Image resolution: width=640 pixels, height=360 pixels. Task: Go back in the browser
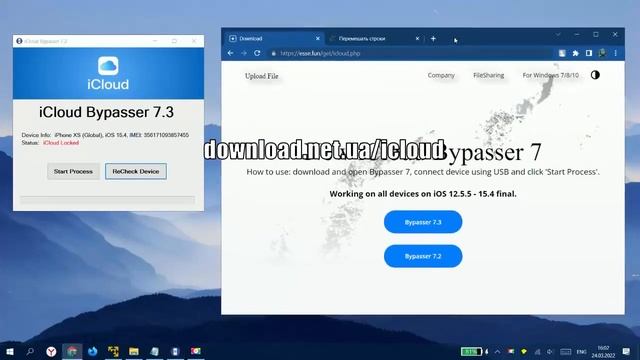coord(231,53)
